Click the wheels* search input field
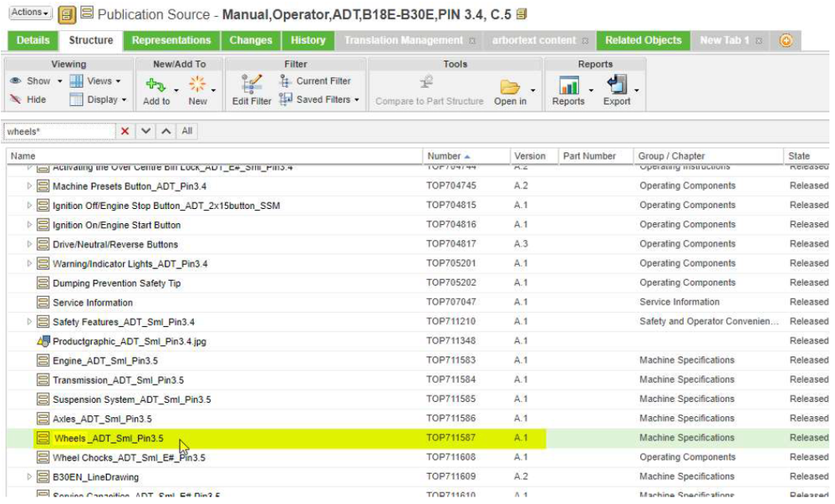 click(x=59, y=131)
